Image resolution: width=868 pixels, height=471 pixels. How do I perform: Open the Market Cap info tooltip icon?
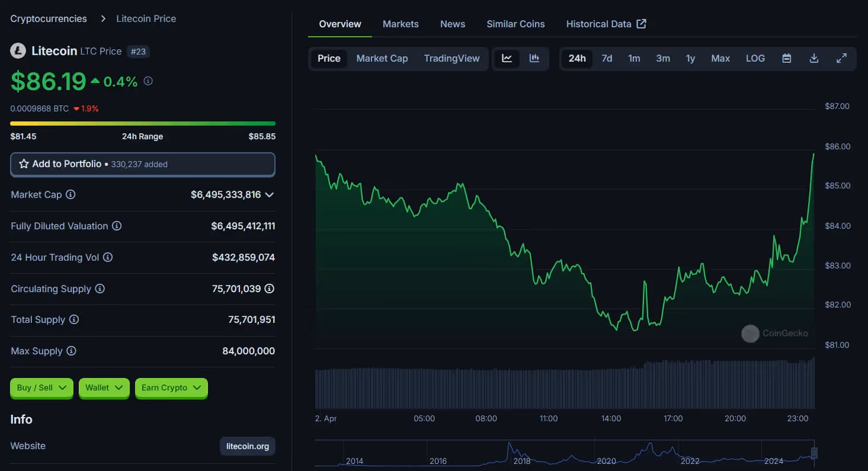(71, 194)
